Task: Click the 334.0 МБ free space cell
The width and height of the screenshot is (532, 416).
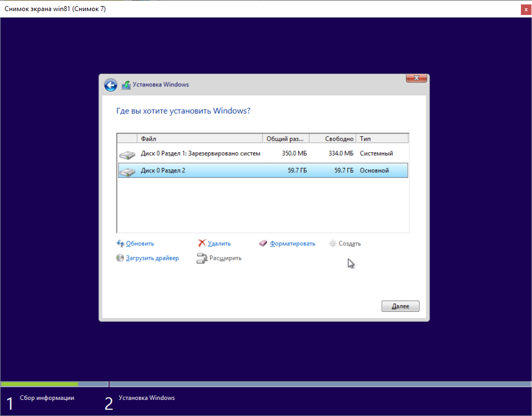Action: coord(341,153)
